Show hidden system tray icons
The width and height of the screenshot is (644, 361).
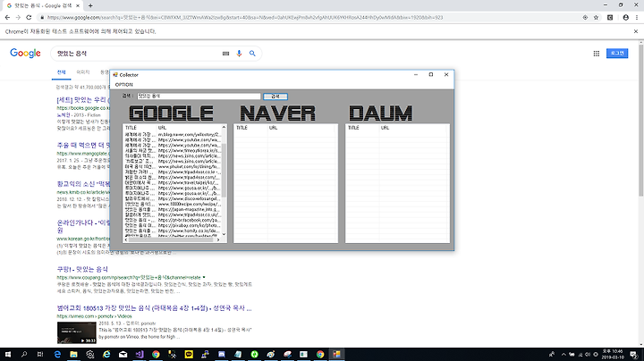(x=563, y=355)
